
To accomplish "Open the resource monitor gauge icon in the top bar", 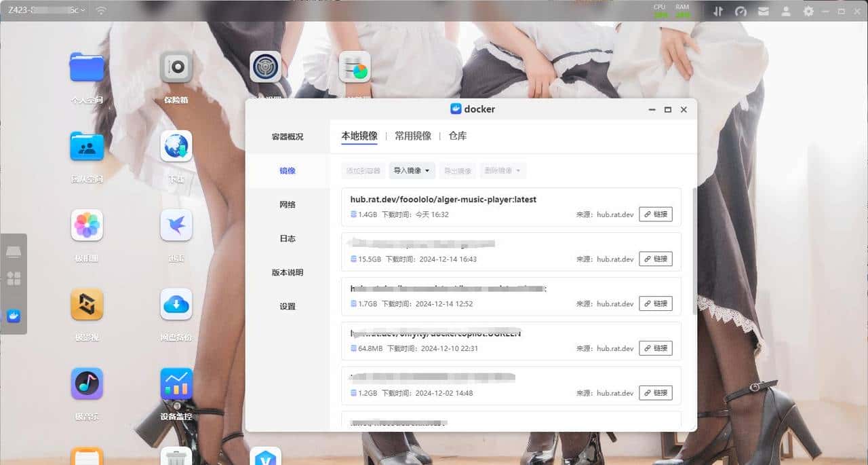I will [x=741, y=11].
